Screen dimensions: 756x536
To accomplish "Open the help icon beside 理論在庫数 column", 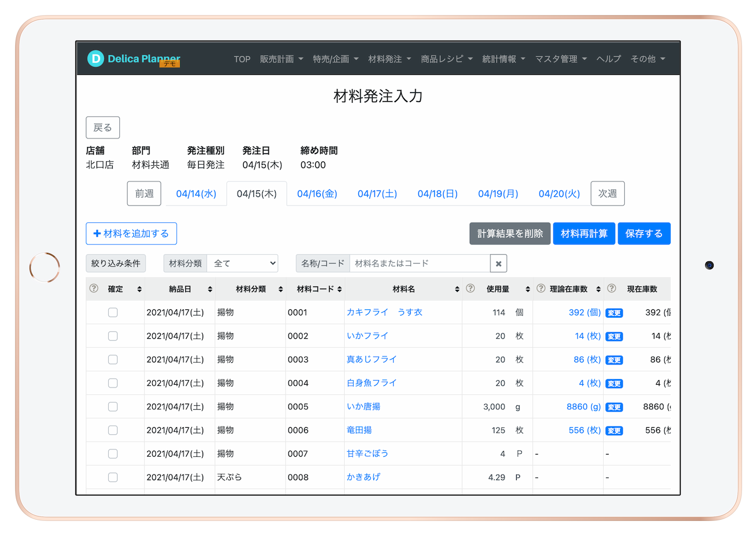I will click(540, 289).
